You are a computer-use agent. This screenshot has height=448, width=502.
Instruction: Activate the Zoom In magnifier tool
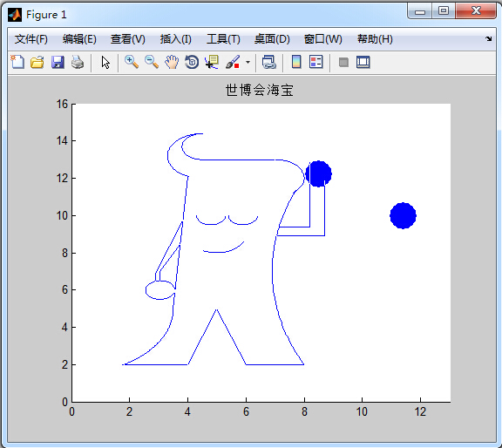pyautogui.click(x=132, y=62)
